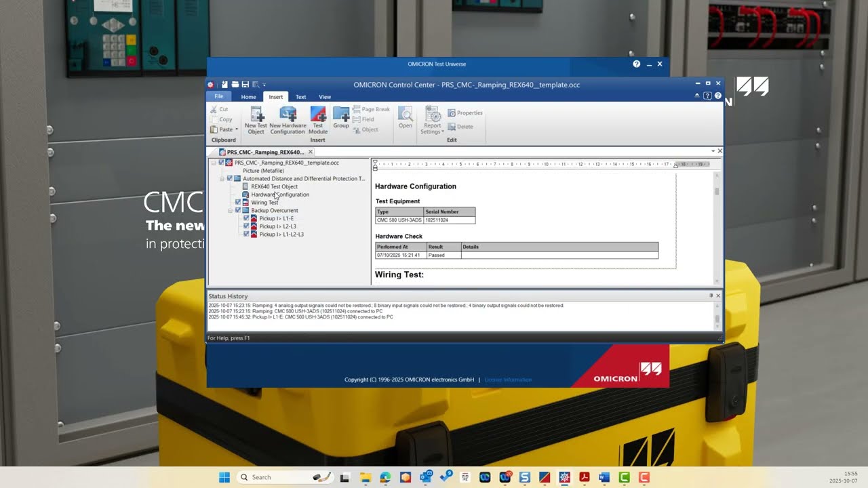Click the 'CMC 500 USH-3ADS' table cell

[x=400, y=220]
